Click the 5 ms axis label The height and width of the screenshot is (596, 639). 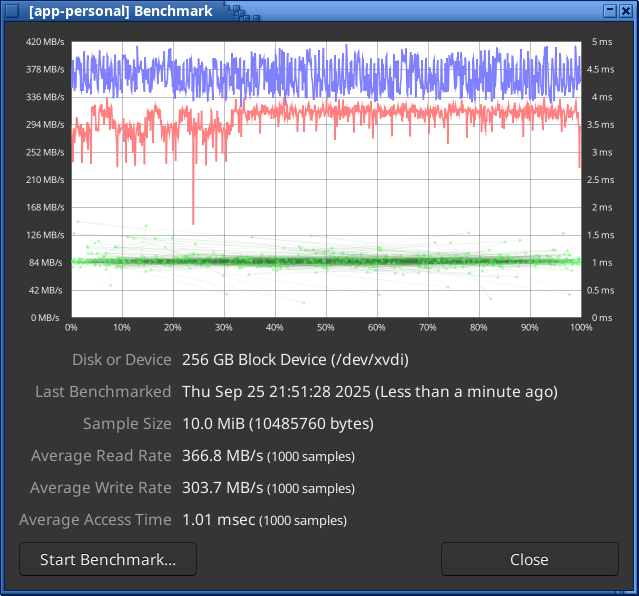point(602,42)
